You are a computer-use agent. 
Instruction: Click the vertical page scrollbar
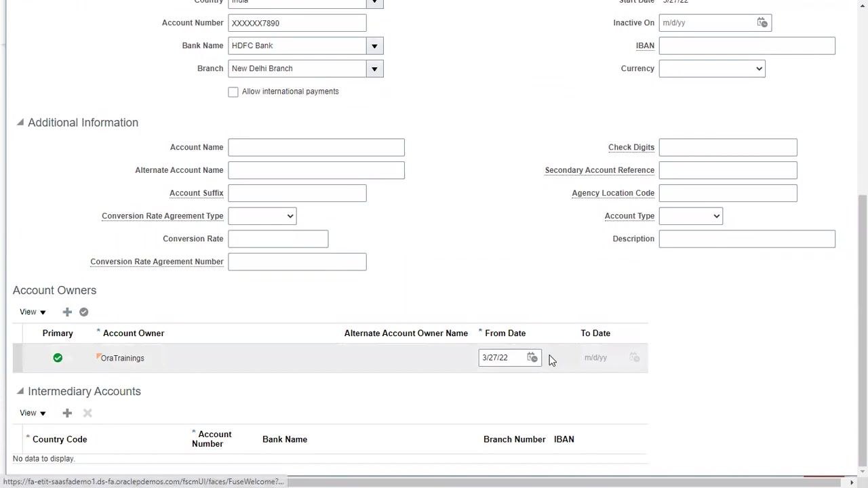point(863,332)
